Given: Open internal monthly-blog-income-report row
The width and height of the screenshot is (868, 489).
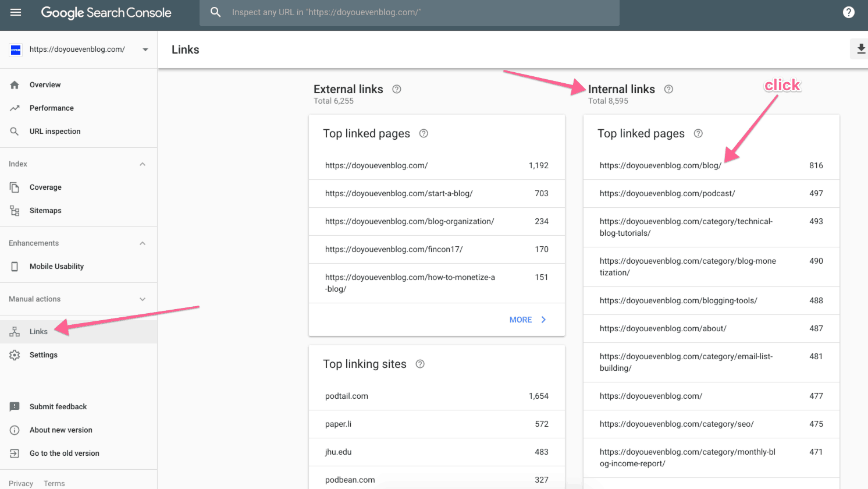Looking at the screenshot, I should [712, 458].
